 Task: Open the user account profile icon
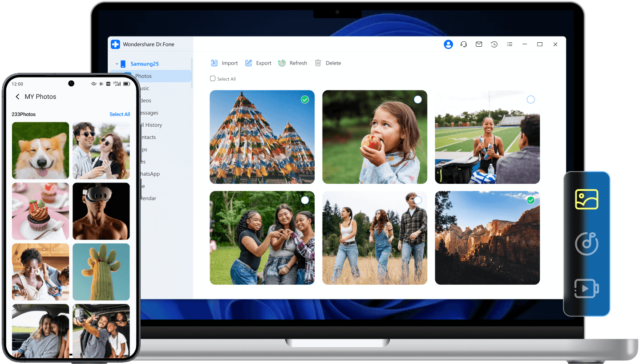[x=448, y=44]
